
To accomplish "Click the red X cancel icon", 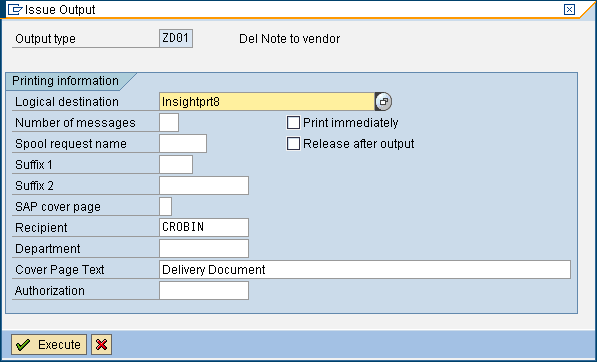I will (x=101, y=344).
